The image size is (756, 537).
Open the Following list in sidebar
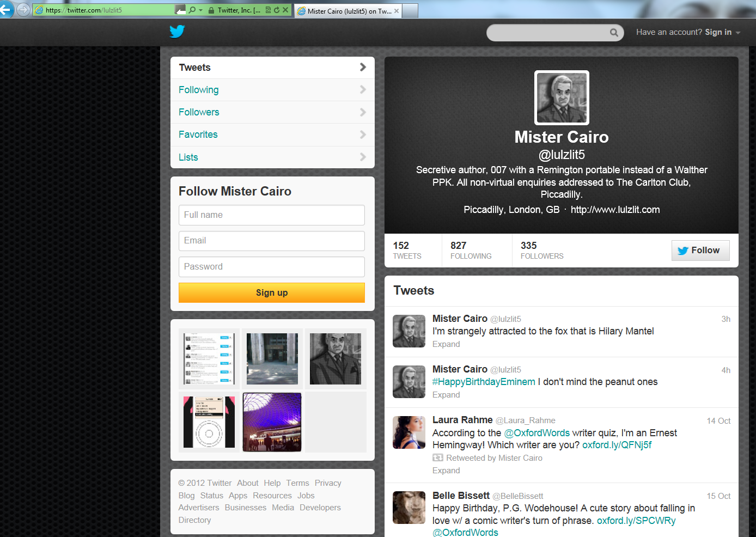tap(272, 90)
